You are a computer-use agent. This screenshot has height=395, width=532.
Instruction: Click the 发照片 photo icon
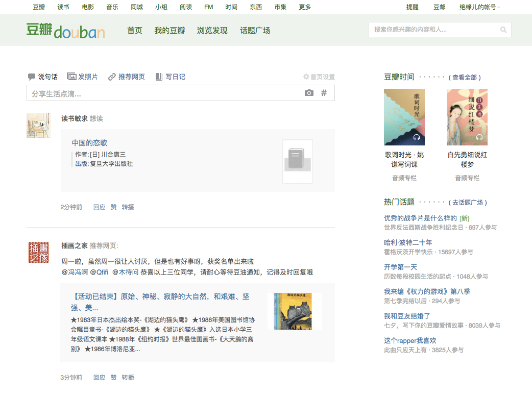click(x=71, y=77)
